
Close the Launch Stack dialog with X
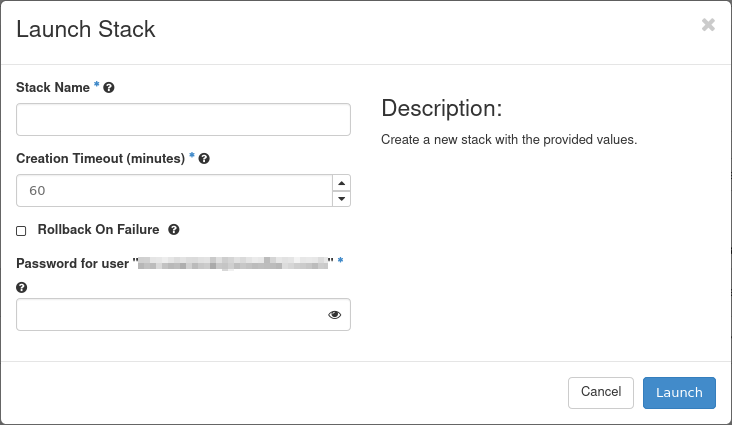708,25
